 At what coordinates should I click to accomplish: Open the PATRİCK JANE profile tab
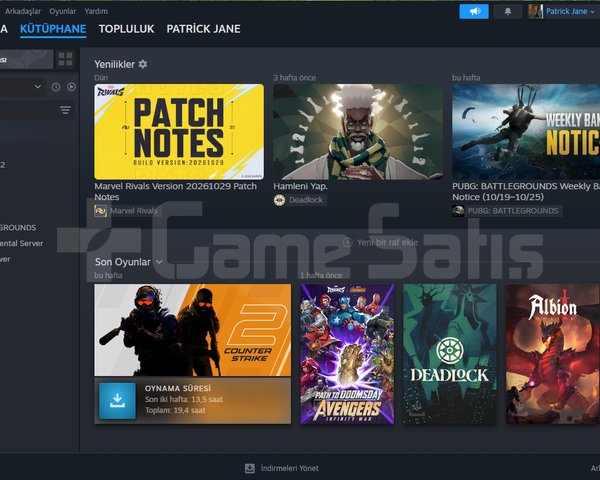204,29
